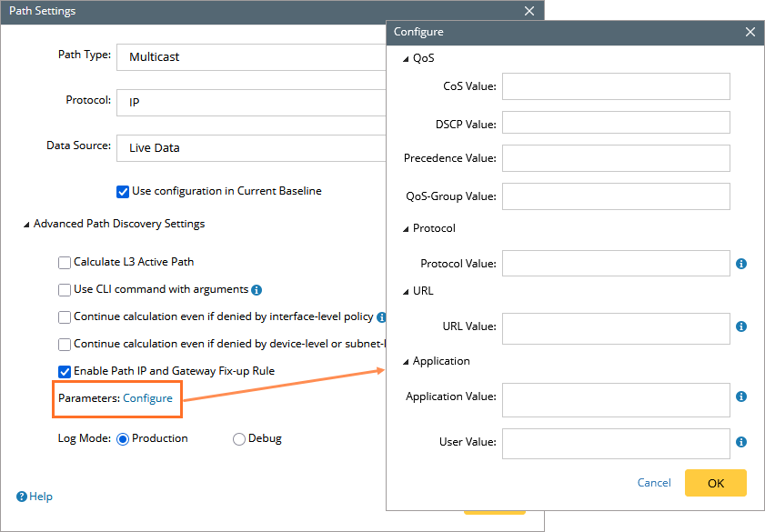Cancel the Configure dialog
This screenshot has height=532, width=765.
tap(654, 483)
